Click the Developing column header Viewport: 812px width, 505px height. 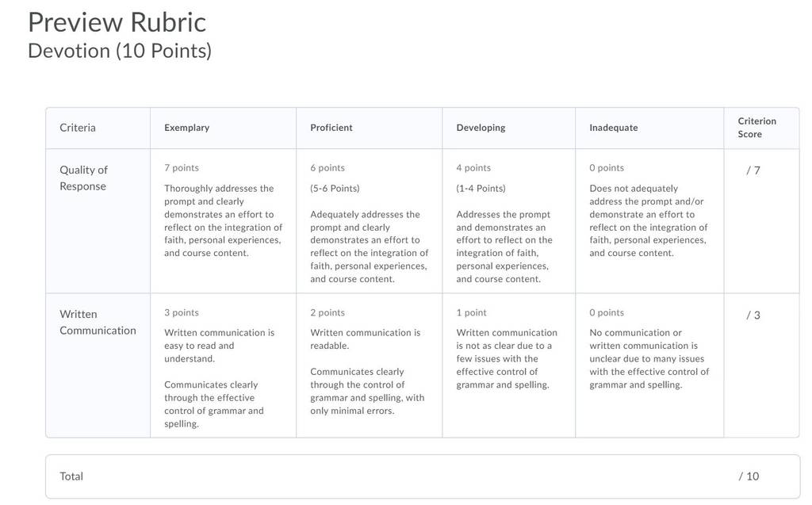point(481,128)
